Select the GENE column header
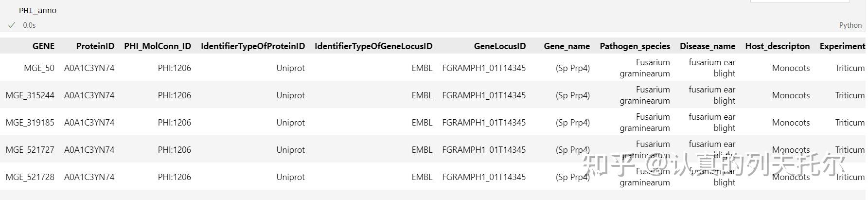 (43, 46)
